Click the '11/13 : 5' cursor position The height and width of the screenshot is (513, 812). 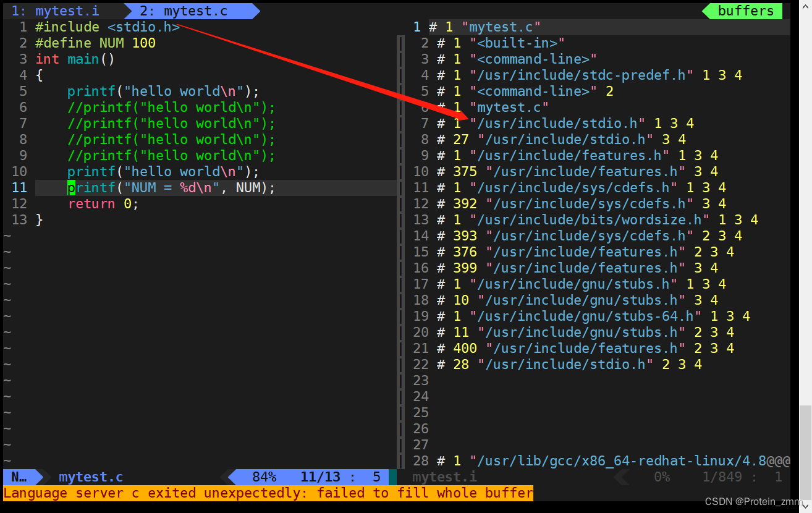coord(340,477)
